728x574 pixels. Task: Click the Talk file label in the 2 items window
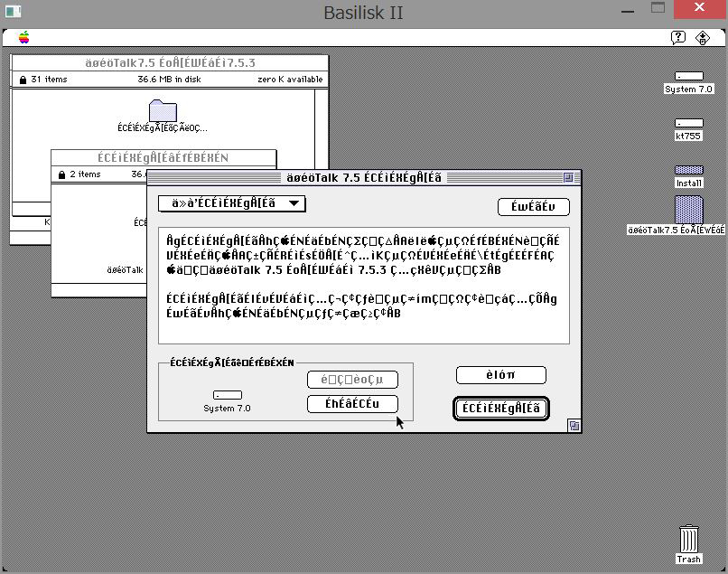(x=126, y=270)
